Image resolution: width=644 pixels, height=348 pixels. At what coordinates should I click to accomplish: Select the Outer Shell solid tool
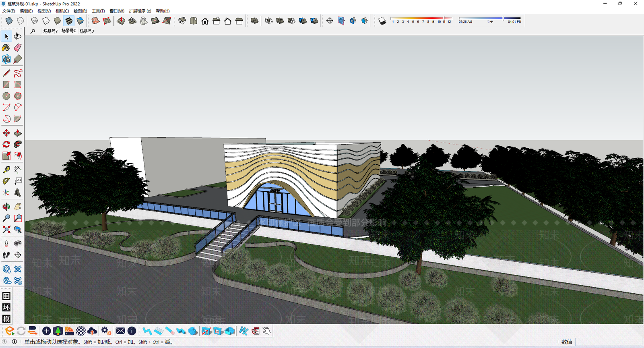254,21
